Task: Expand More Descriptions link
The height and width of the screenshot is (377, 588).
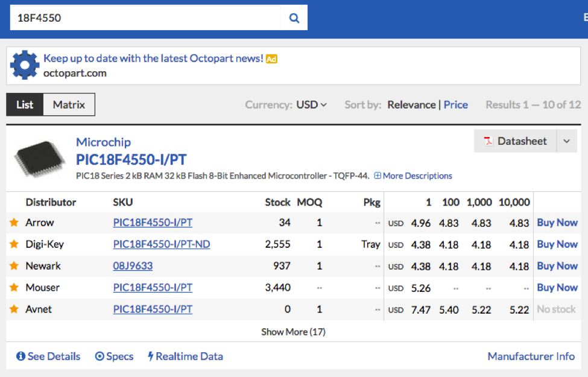Action: [x=417, y=176]
